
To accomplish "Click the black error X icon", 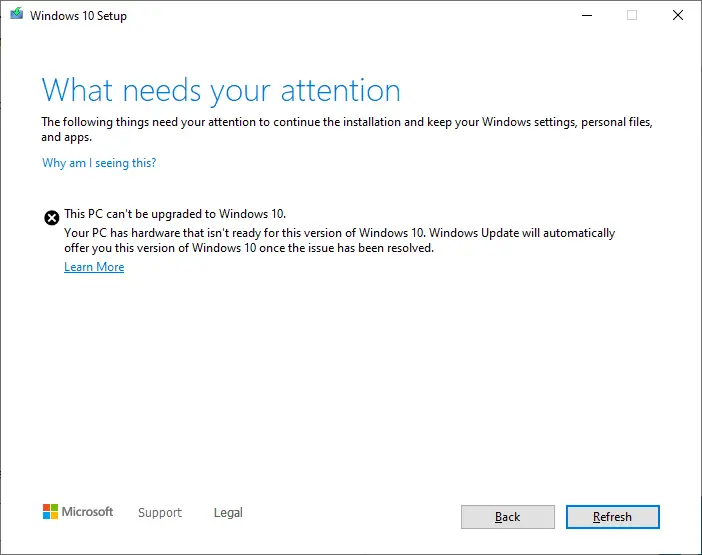I will pyautogui.click(x=51, y=218).
